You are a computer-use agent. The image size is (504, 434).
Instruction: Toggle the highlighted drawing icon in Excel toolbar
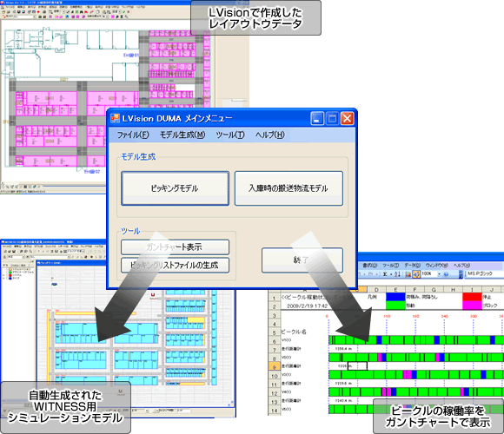point(416,274)
